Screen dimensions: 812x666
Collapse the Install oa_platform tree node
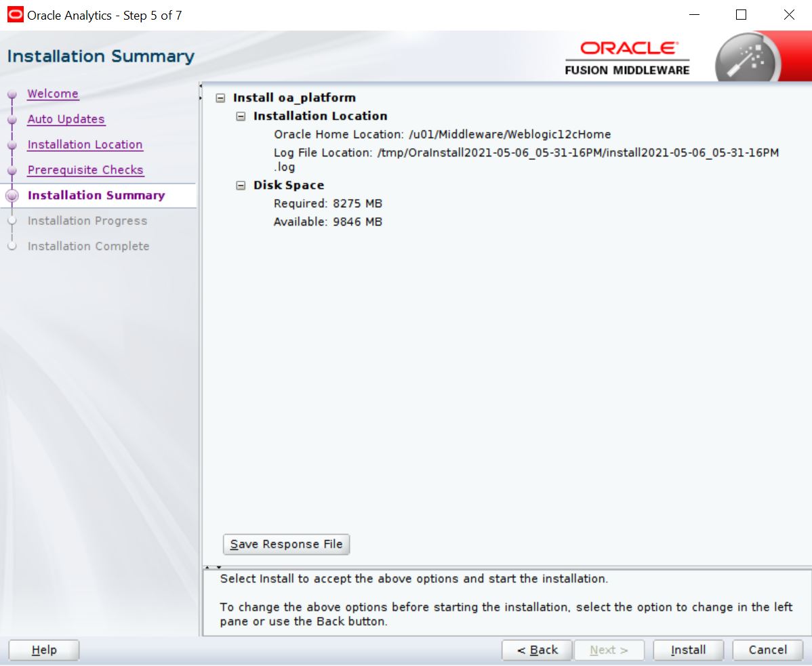pos(220,98)
